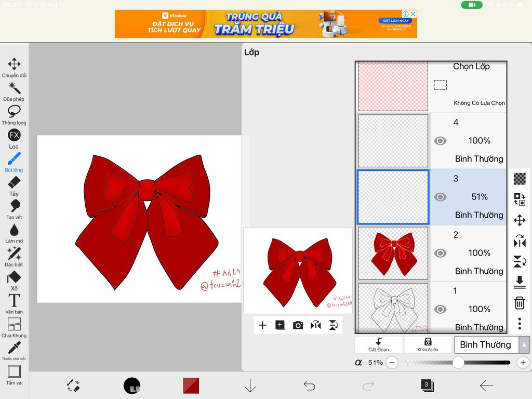Click the layer swap/copy icon in sidebar
The width and height of the screenshot is (532, 399).
pyautogui.click(x=520, y=199)
